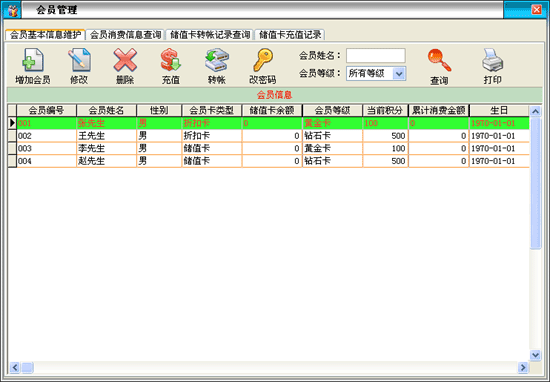Select the 王先生 name cell

click(106, 136)
